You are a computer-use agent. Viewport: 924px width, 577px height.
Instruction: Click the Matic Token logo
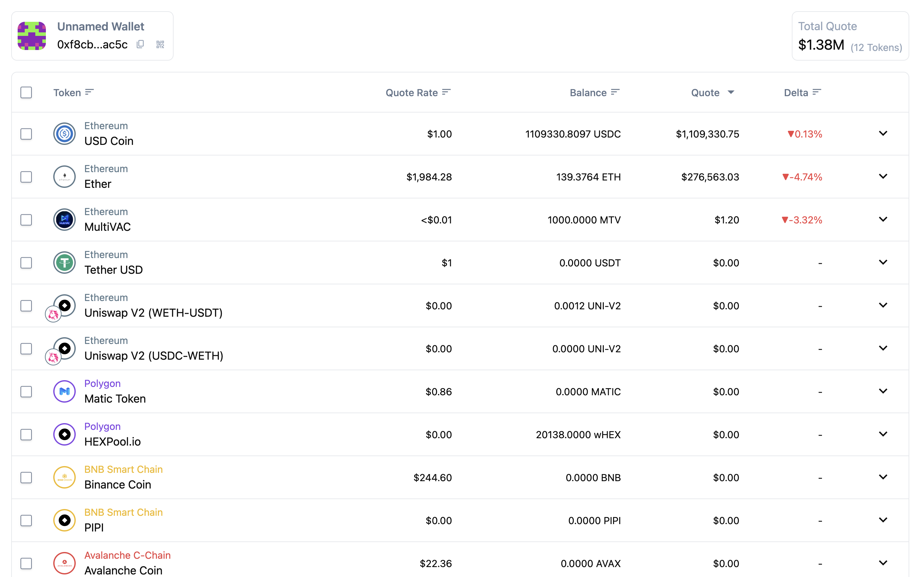(x=64, y=391)
